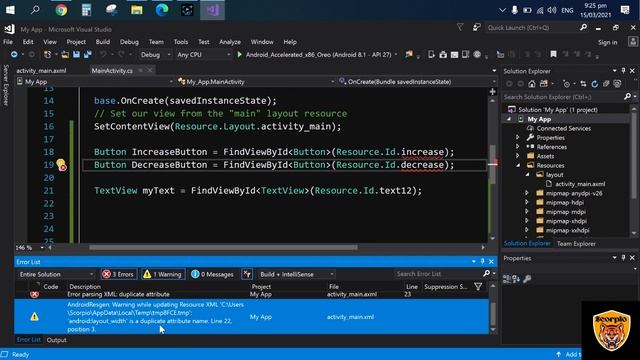640x360 pixels.
Task: Click the bookmark icon in the toolbar
Action: (553, 54)
